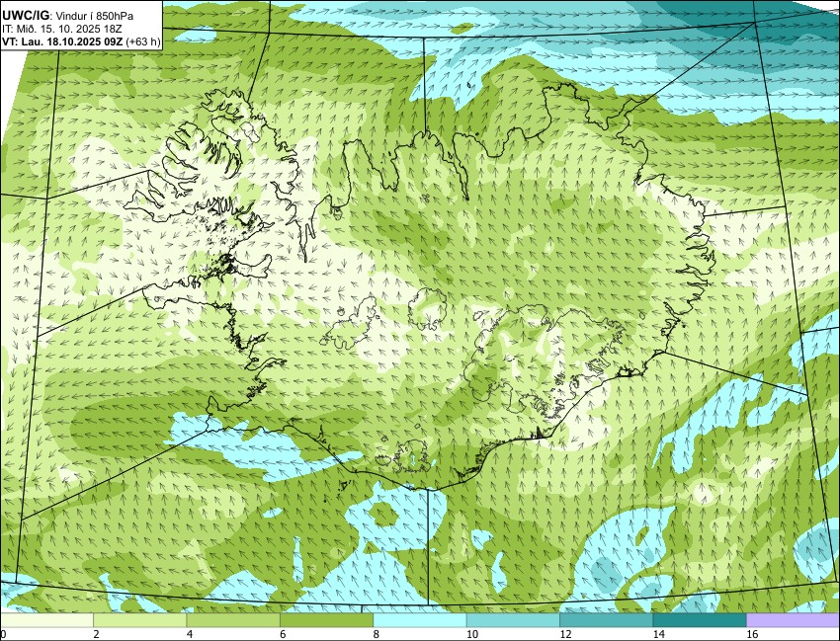Click the legend value label '6'

(283, 634)
